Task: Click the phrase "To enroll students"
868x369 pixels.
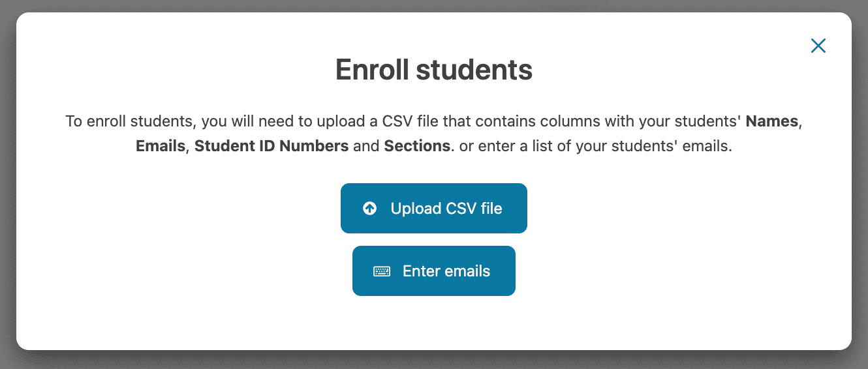Action: click(131, 121)
